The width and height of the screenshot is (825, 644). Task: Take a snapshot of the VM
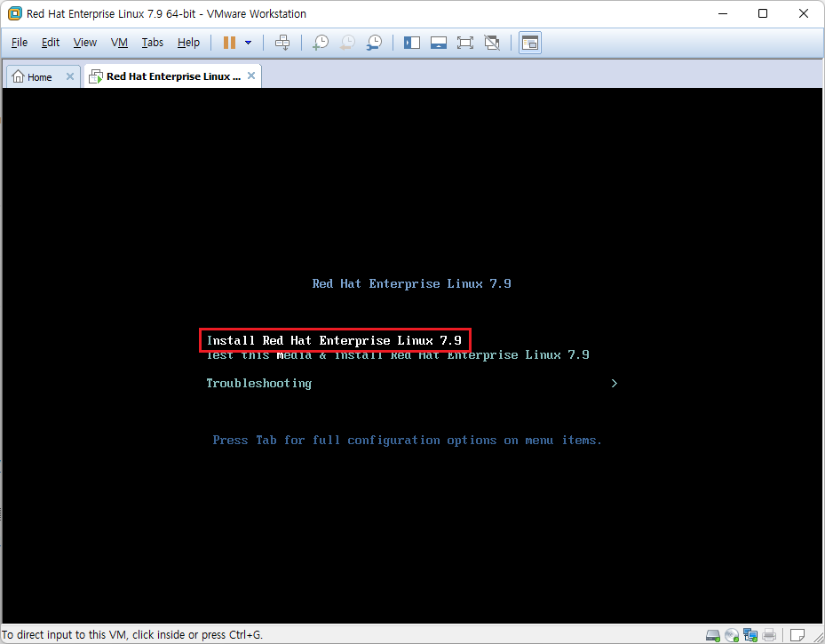pos(321,43)
